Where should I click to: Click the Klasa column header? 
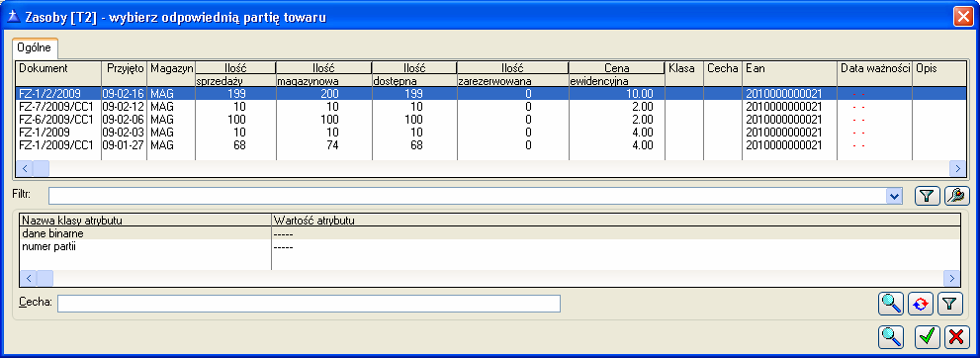pos(684,74)
